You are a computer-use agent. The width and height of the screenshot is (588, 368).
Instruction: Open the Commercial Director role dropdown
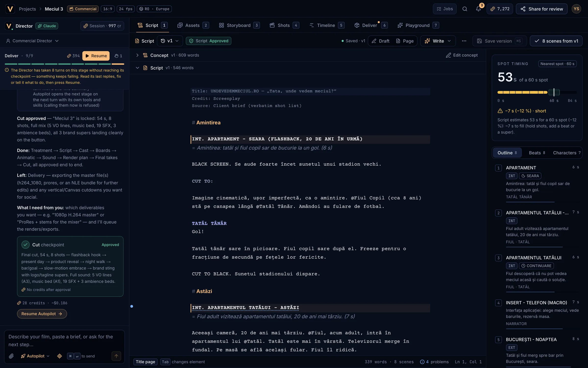point(32,41)
